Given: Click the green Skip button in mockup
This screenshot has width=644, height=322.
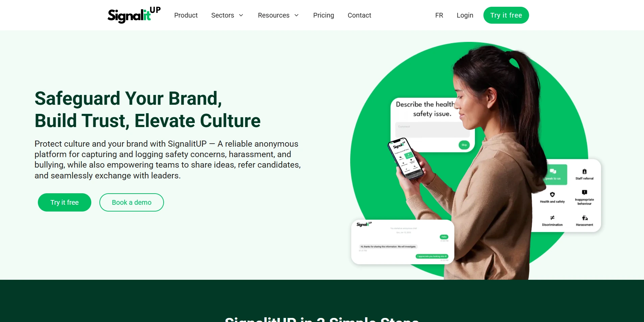Looking at the screenshot, I should (x=464, y=145).
